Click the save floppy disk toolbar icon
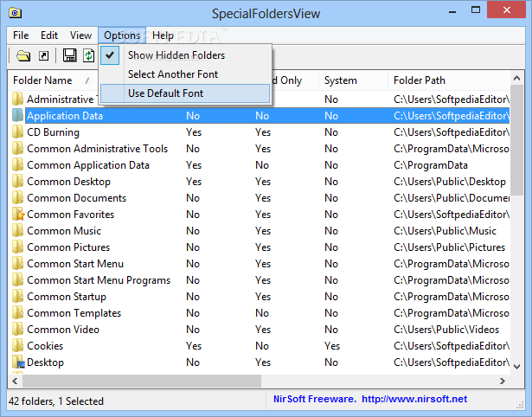Viewport: 532px width, 417px height. [70, 55]
